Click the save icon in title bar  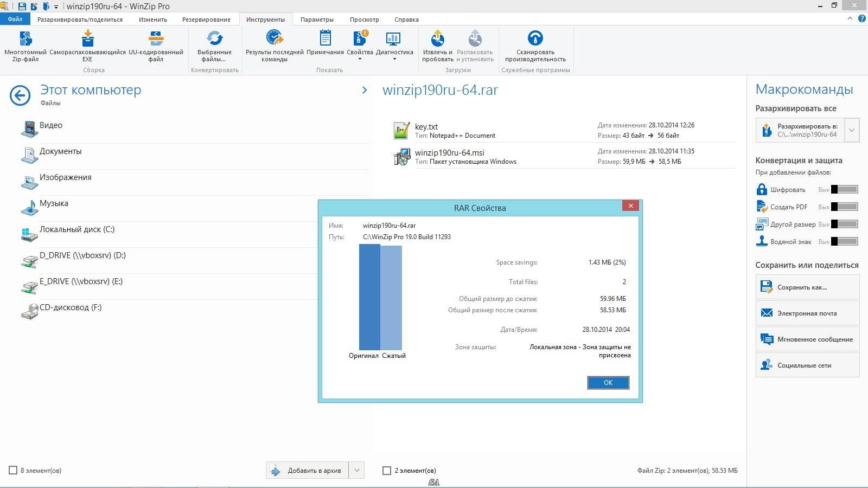pyautogui.click(x=22, y=7)
